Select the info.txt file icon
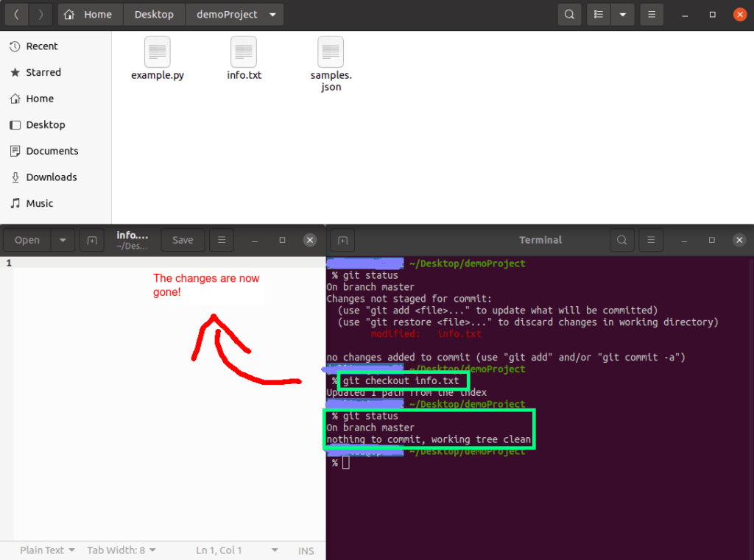This screenshot has height=560, width=754. click(244, 52)
